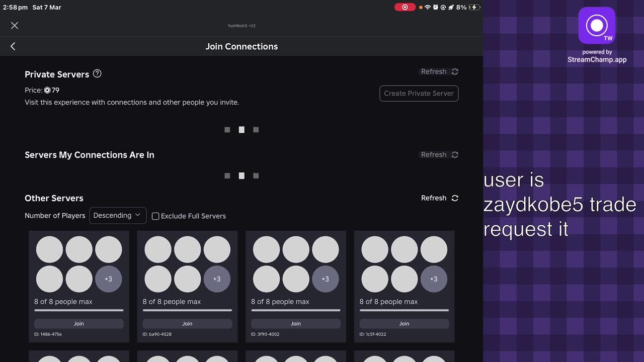The width and height of the screenshot is (644, 362).
Task: Open the Descending sort dropdown
Action: [118, 215]
